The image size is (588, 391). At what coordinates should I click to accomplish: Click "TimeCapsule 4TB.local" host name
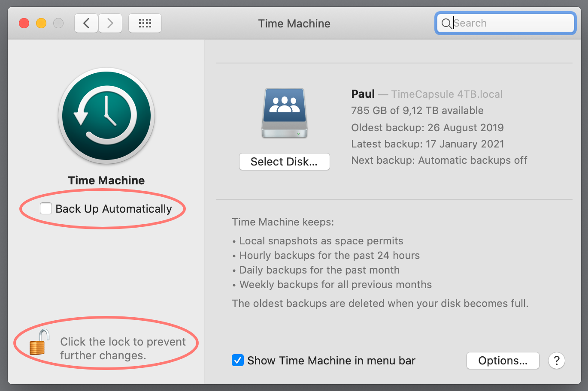(x=447, y=94)
